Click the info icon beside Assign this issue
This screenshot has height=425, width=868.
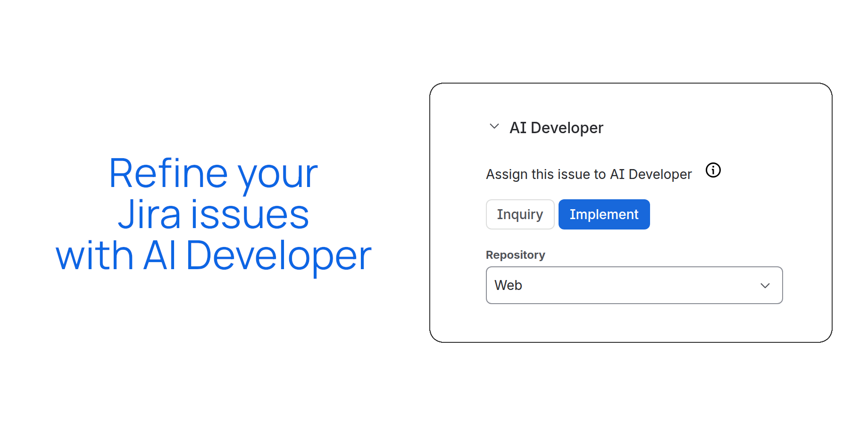click(x=713, y=170)
